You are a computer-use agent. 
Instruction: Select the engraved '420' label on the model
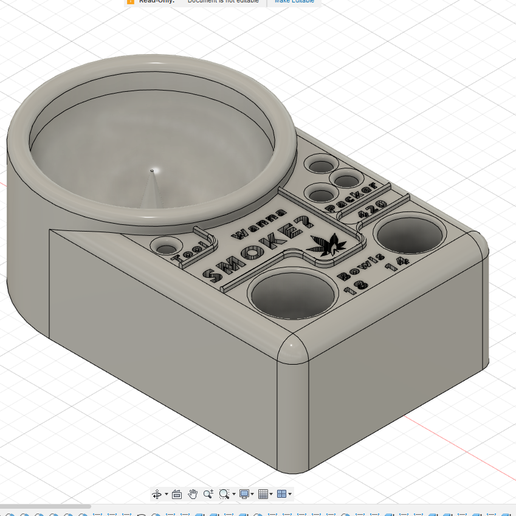click(x=373, y=209)
